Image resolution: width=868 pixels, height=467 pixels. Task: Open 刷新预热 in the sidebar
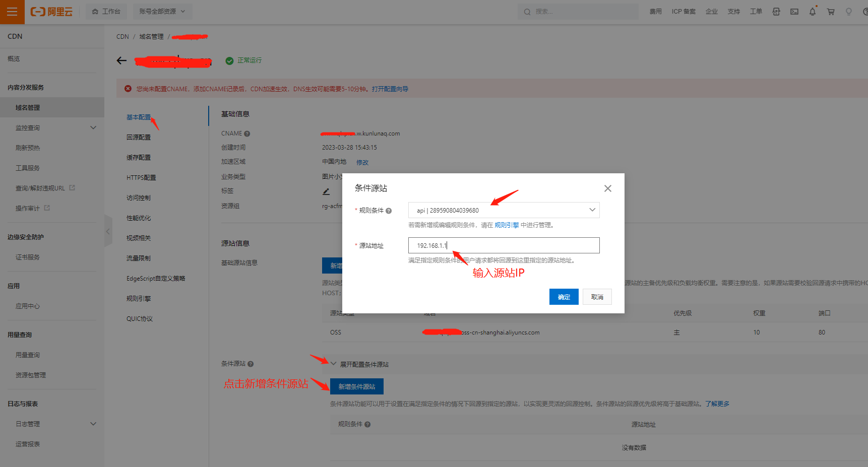tap(28, 148)
